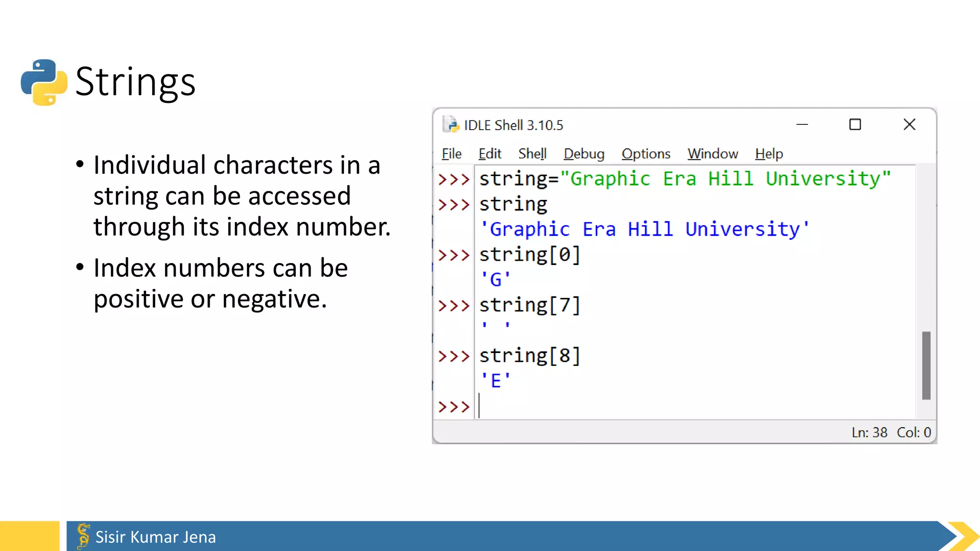Click the yellow chevron arrow in footer
The image size is (980, 551).
click(964, 536)
